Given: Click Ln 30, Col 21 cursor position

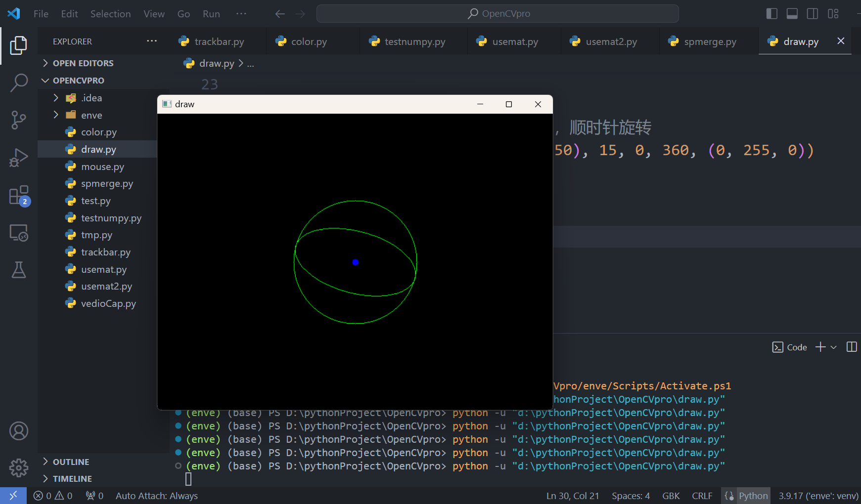Looking at the screenshot, I should pyautogui.click(x=573, y=496).
